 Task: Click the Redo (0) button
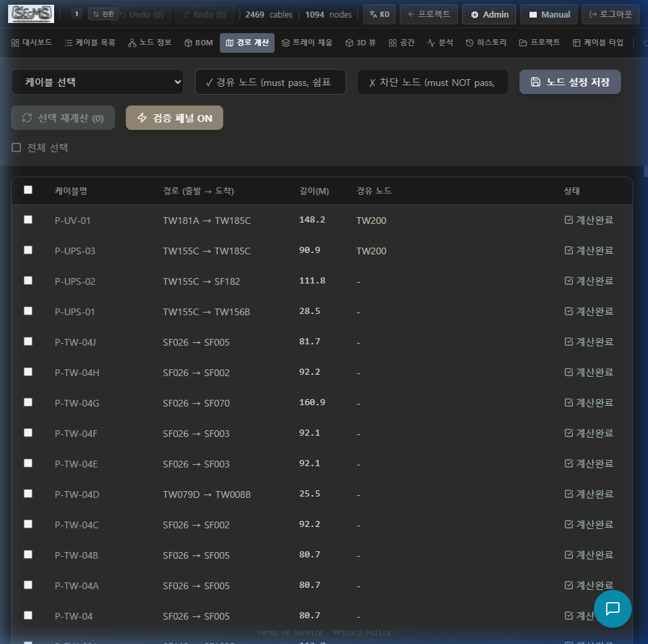(204, 14)
